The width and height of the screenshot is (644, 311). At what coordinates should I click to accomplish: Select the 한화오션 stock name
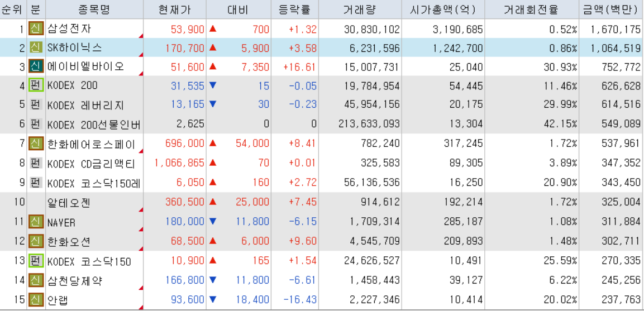point(69,241)
